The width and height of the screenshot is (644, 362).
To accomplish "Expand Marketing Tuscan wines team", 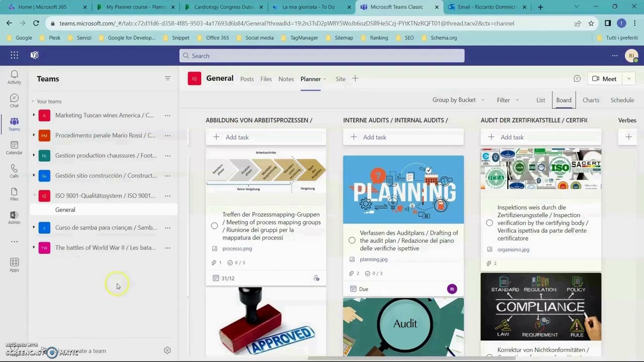I will pos(34,115).
